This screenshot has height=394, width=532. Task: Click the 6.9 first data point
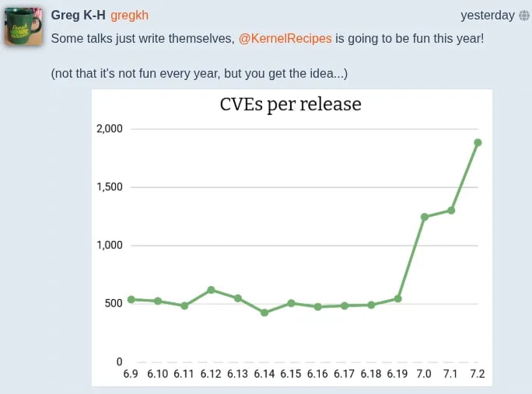131,299
